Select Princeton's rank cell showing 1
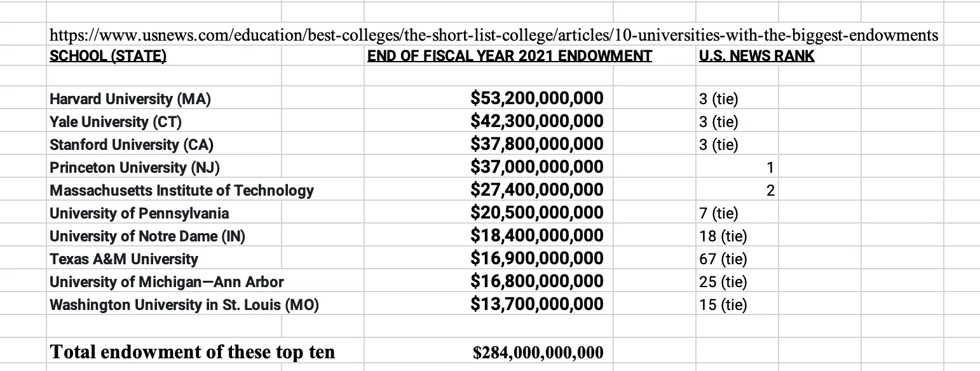The height and width of the screenshot is (371, 980). tap(737, 168)
